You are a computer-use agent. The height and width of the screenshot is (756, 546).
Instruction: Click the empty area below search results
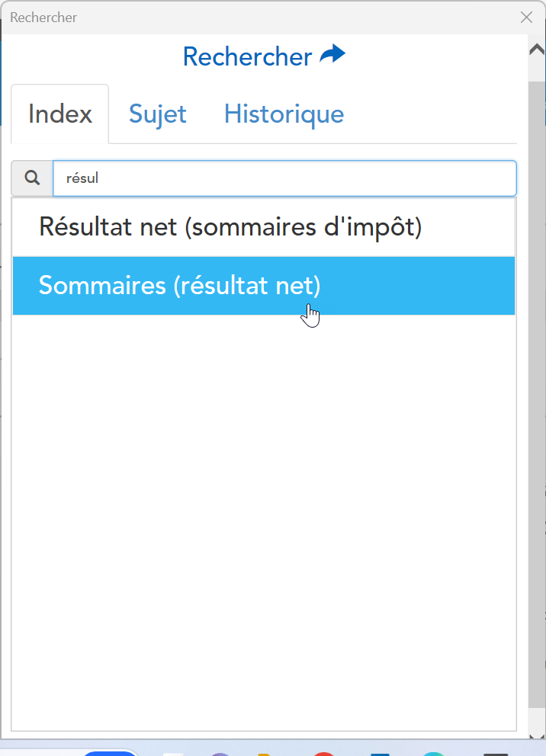pyautogui.click(x=264, y=518)
